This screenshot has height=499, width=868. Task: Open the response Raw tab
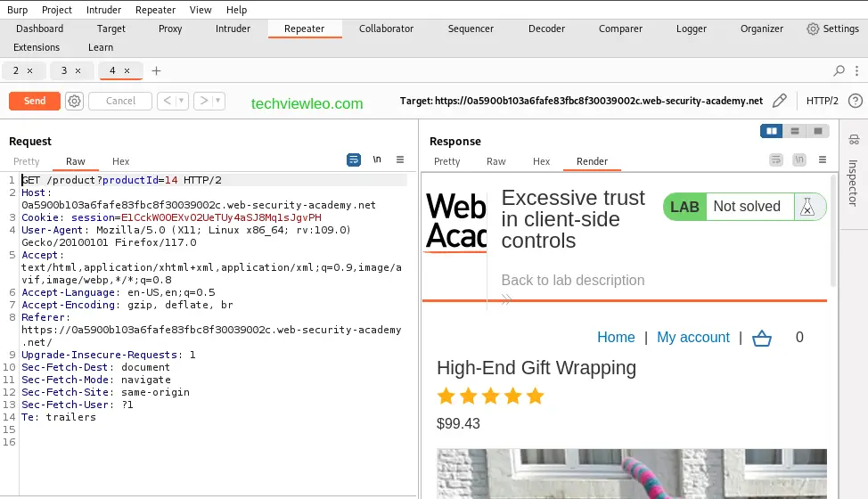[x=496, y=161]
